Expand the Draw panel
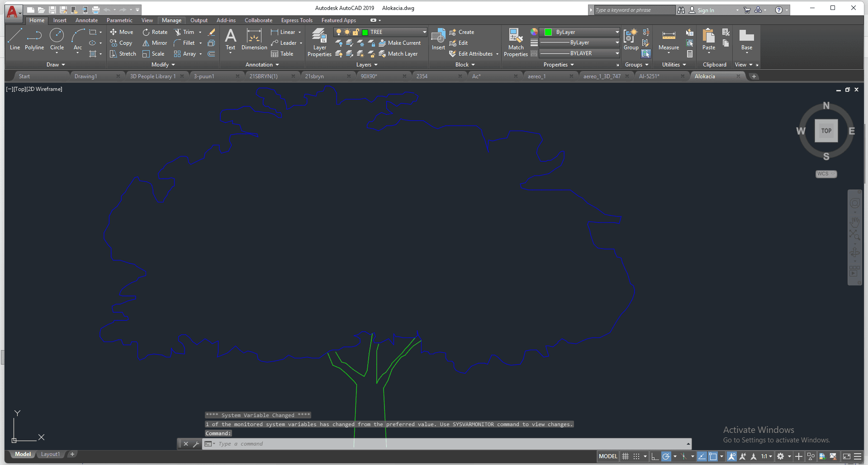The image size is (868, 465). (56, 65)
